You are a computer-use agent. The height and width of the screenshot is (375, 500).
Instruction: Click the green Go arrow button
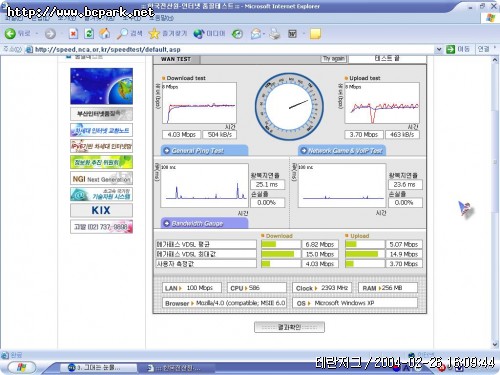[450, 49]
